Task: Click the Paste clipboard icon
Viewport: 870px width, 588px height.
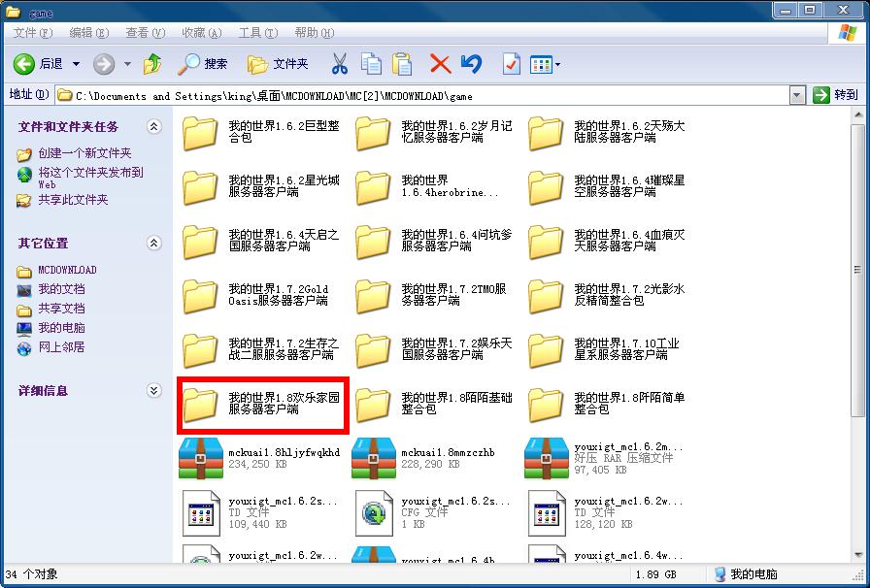Action: coord(402,64)
